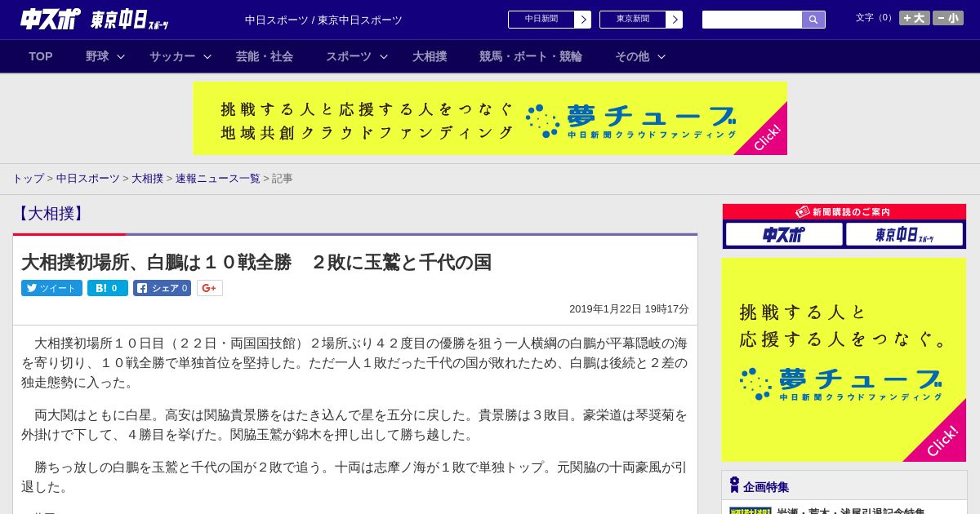Screen dimensions: 980x514
Task: Click breadcrumb link 大相撲
Action: click(148, 178)
